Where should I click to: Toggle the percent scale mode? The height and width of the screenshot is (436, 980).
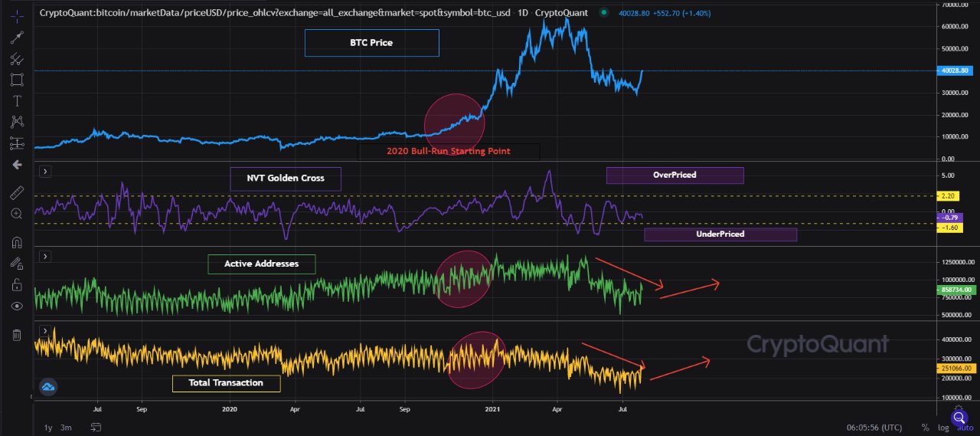tap(926, 428)
